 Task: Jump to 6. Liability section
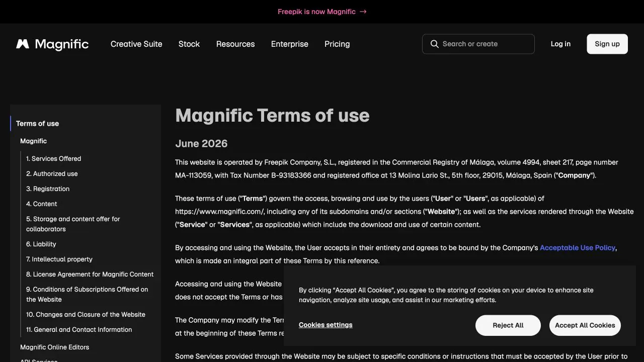[41, 244]
